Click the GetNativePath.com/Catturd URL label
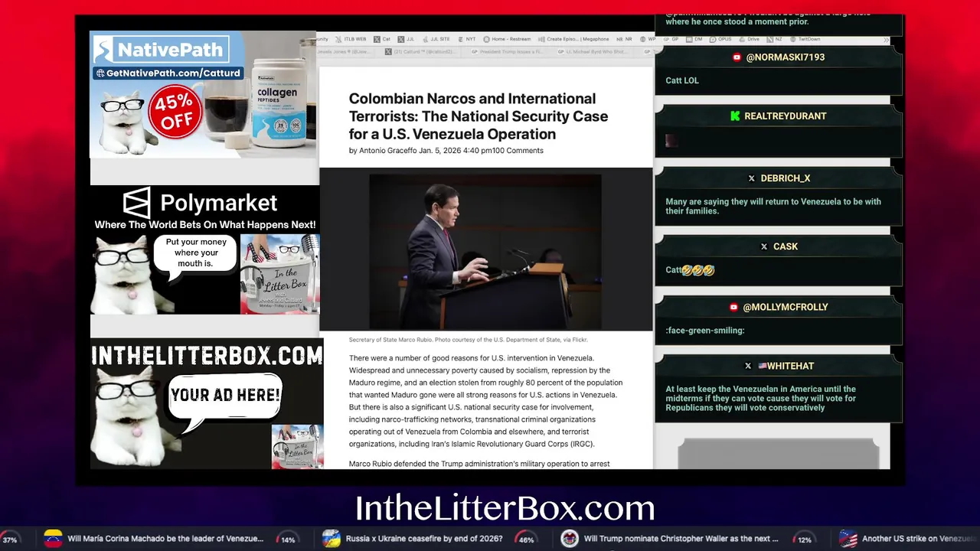This screenshot has width=980, height=551. tap(168, 73)
